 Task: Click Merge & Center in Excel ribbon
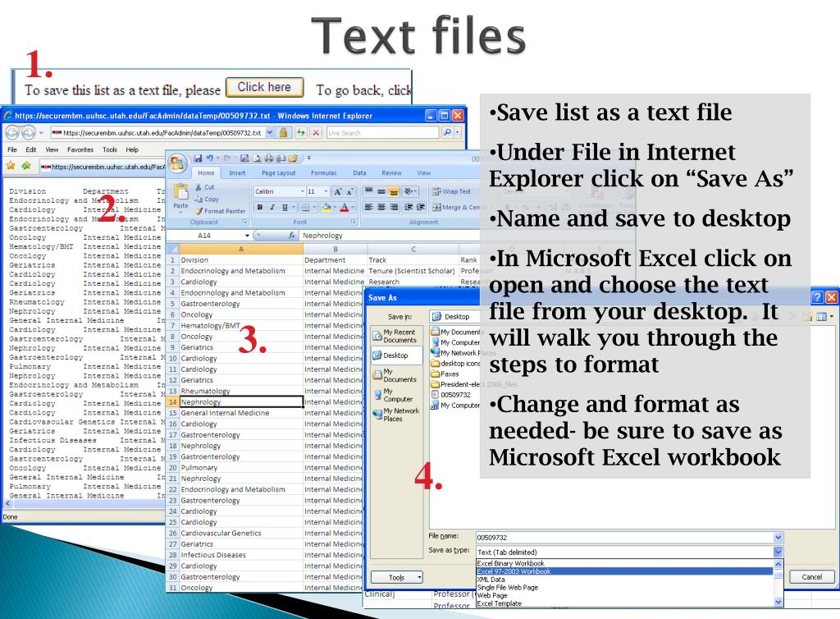click(x=456, y=207)
